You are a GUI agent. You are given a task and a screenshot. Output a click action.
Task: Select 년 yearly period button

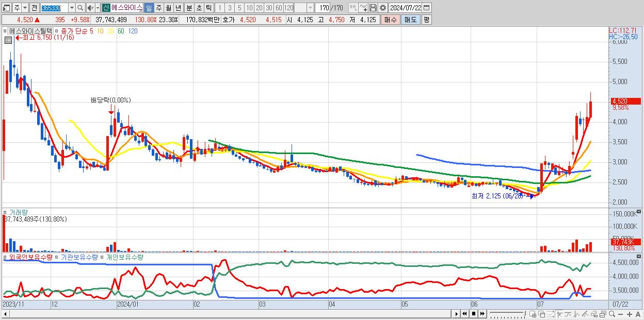point(178,8)
